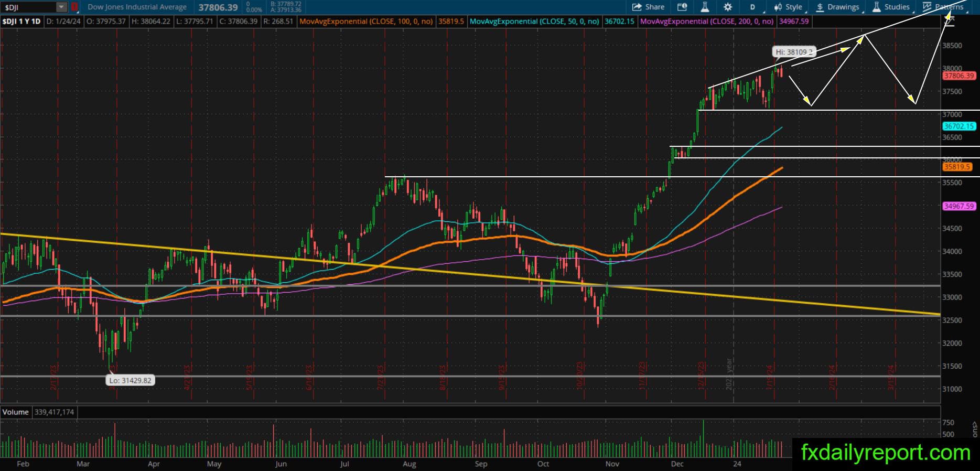
Task: Click the D: 1/24/24 date readout
Action: (x=63, y=22)
